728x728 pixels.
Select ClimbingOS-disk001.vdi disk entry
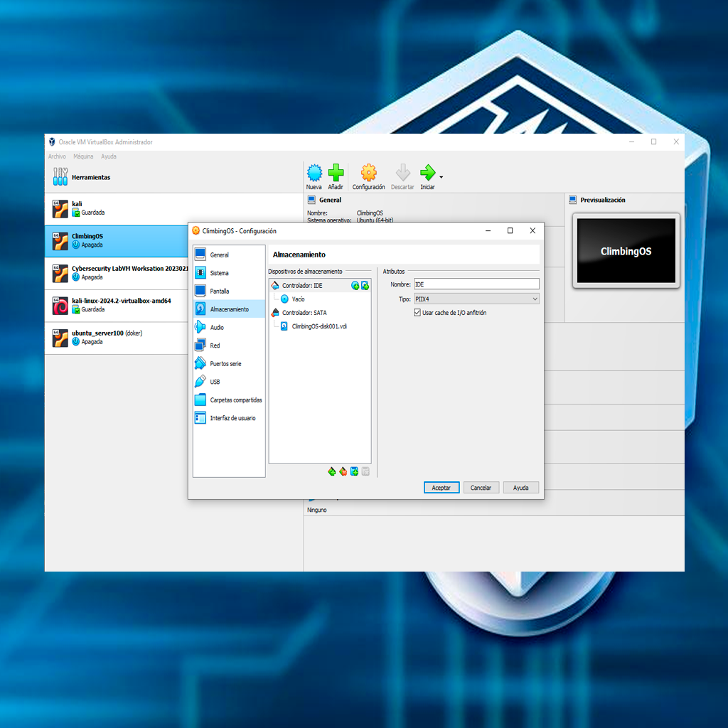click(x=319, y=326)
